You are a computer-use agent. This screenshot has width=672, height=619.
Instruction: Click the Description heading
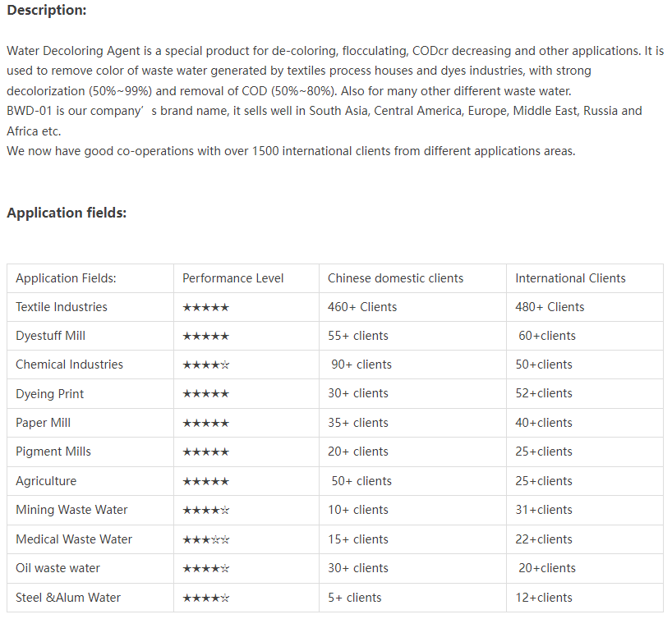click(47, 10)
